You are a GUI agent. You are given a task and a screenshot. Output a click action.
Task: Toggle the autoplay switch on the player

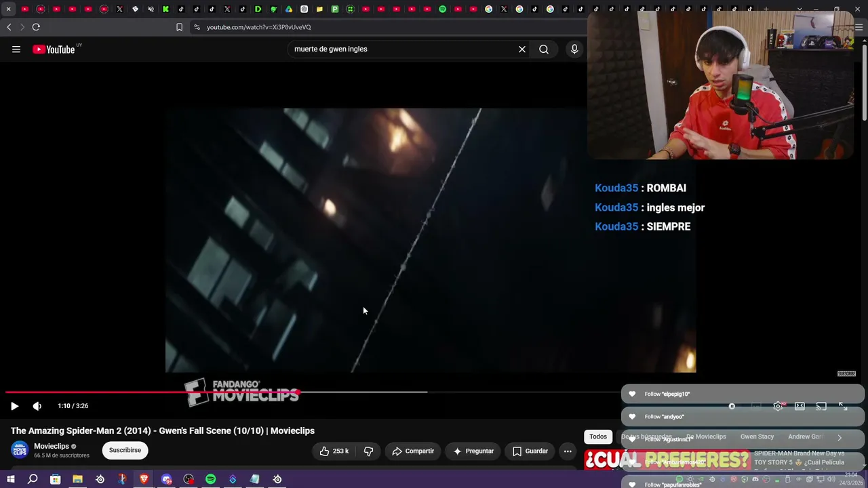[x=732, y=406]
